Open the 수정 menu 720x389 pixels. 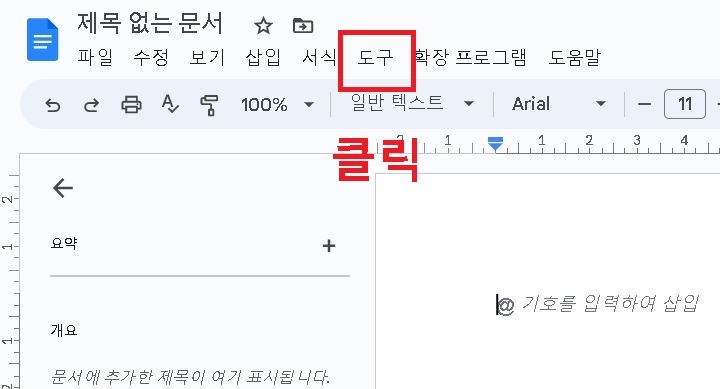pyautogui.click(x=151, y=57)
